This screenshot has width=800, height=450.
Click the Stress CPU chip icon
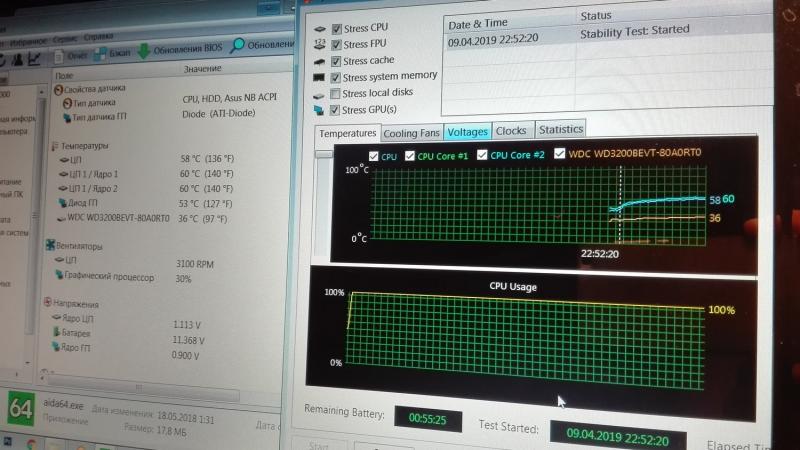tap(319, 29)
